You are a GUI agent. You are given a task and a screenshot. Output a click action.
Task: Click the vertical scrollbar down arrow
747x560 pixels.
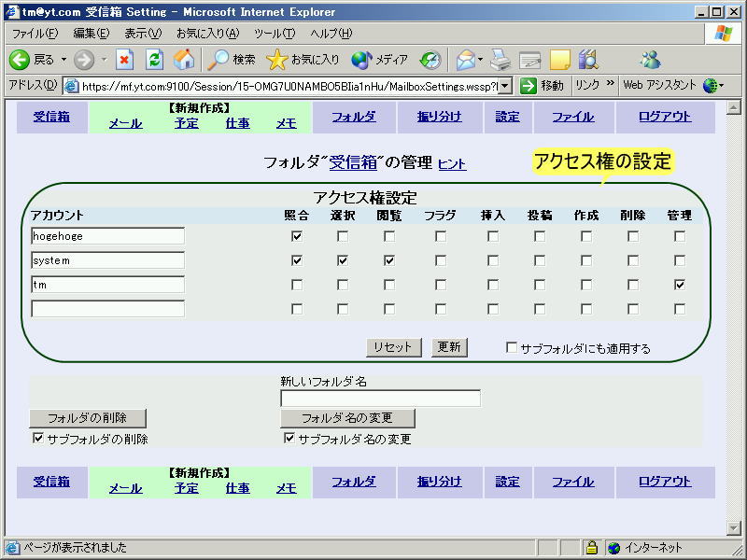pyautogui.click(x=733, y=528)
